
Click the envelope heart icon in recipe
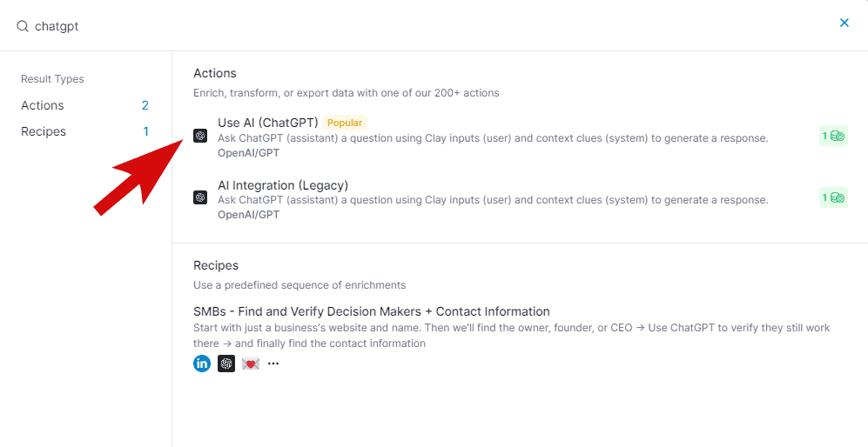click(251, 364)
